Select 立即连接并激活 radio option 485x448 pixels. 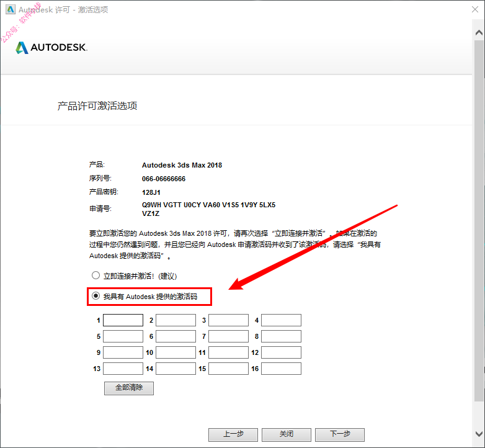pos(96,275)
